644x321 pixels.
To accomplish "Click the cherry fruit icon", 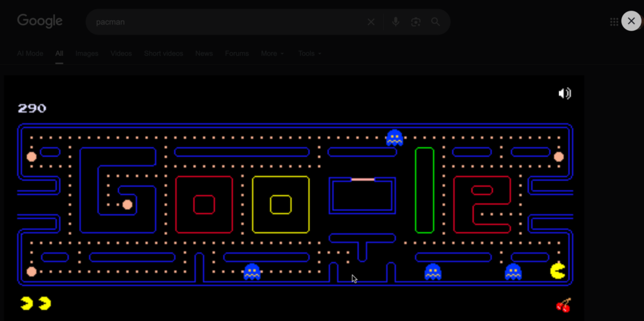I will [563, 305].
